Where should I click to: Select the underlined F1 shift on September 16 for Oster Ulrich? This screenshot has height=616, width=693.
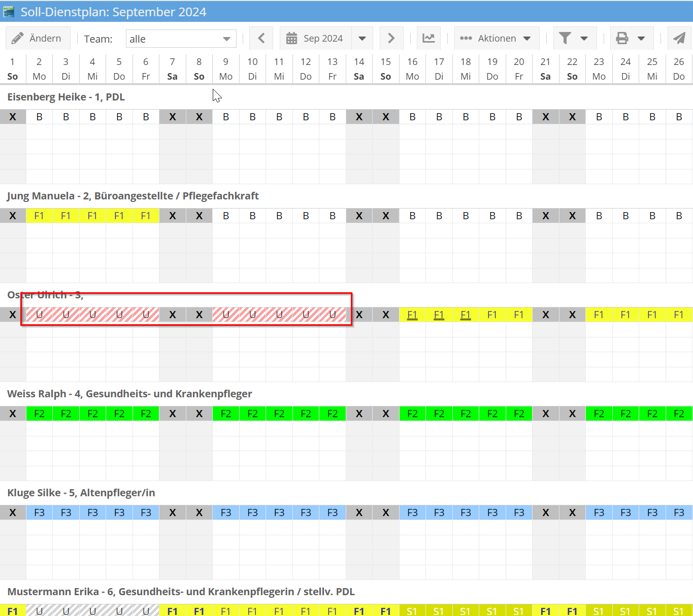412,315
